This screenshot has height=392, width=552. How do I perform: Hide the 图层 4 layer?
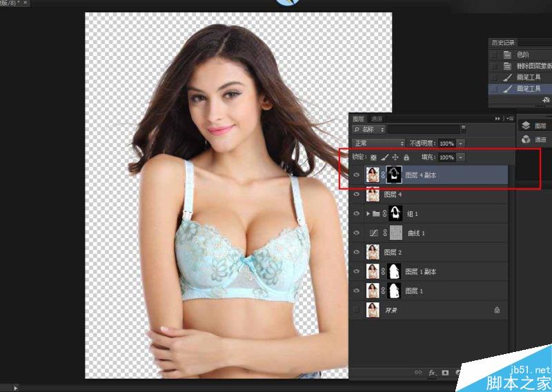click(x=357, y=195)
